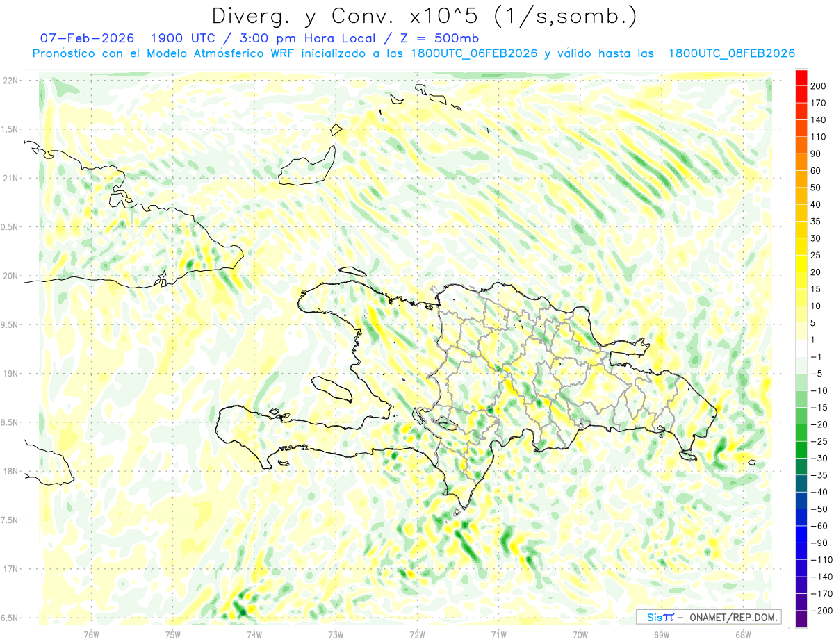Click the positive '15' colorbar value

tap(817, 289)
